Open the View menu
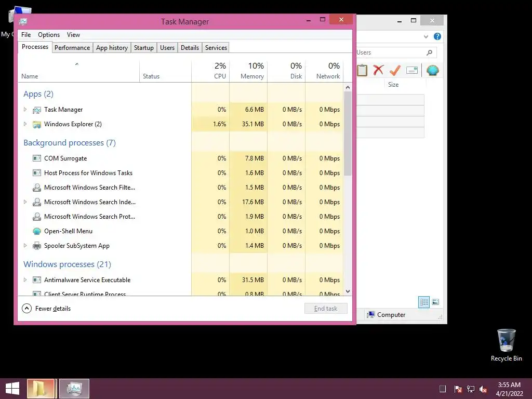This screenshot has width=532, height=399. coord(73,35)
